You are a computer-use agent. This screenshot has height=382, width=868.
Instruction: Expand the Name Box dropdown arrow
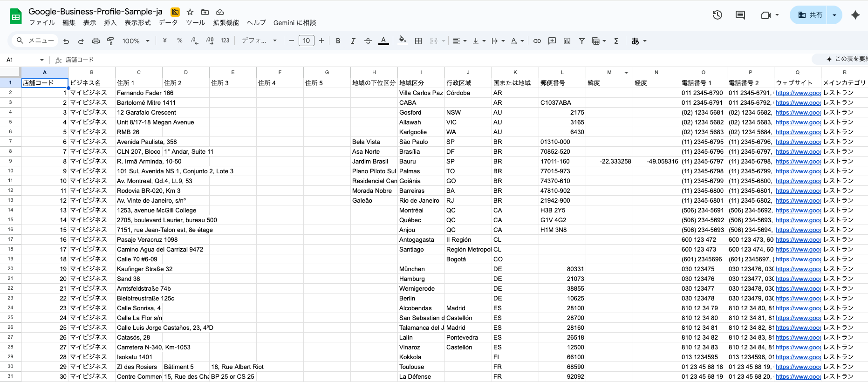tap(42, 60)
